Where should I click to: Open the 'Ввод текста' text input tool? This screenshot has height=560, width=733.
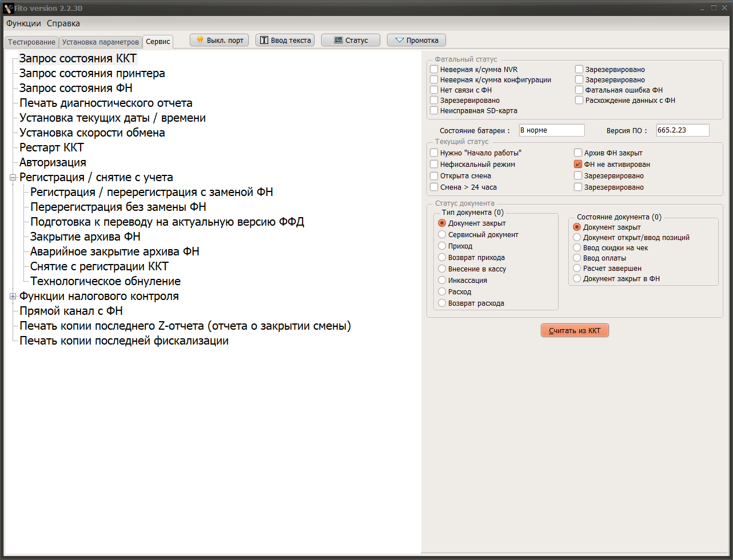point(285,40)
